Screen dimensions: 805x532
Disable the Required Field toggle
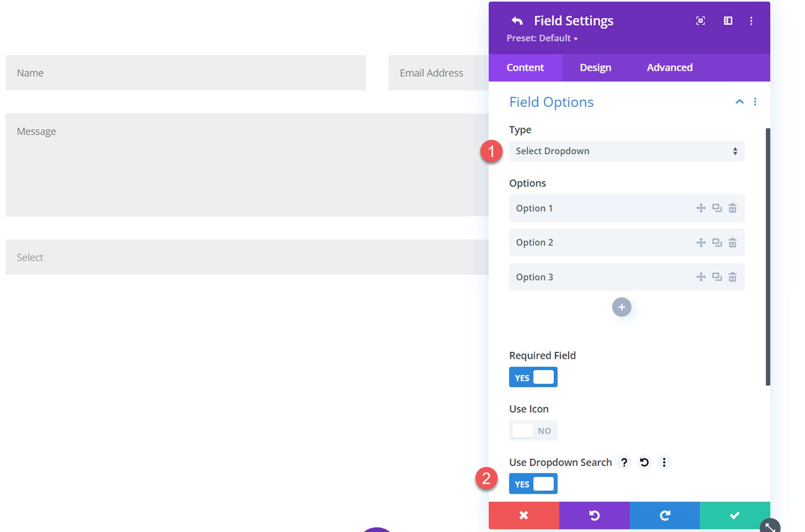tap(533, 377)
